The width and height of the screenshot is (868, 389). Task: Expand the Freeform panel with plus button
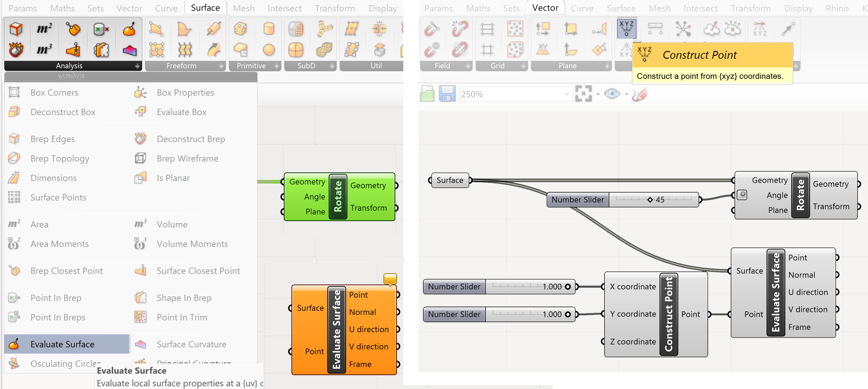pos(221,66)
